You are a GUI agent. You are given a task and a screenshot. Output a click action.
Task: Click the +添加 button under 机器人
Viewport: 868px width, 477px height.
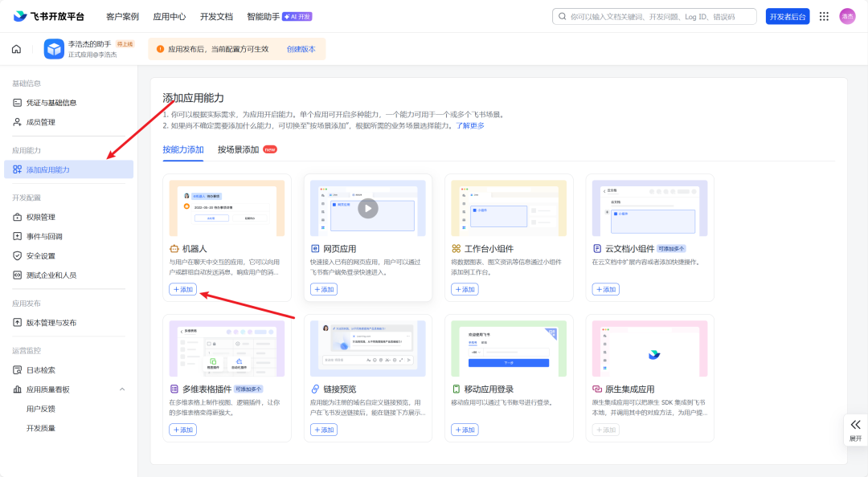[x=182, y=289]
